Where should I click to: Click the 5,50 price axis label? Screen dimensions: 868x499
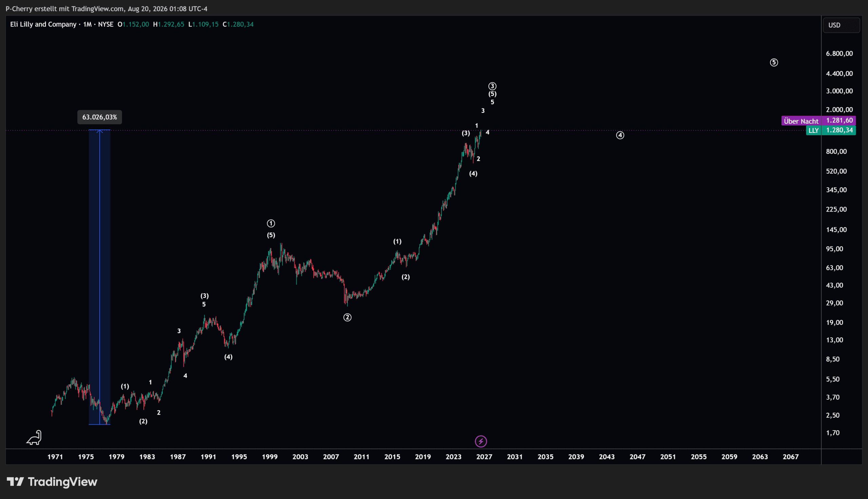pos(833,379)
